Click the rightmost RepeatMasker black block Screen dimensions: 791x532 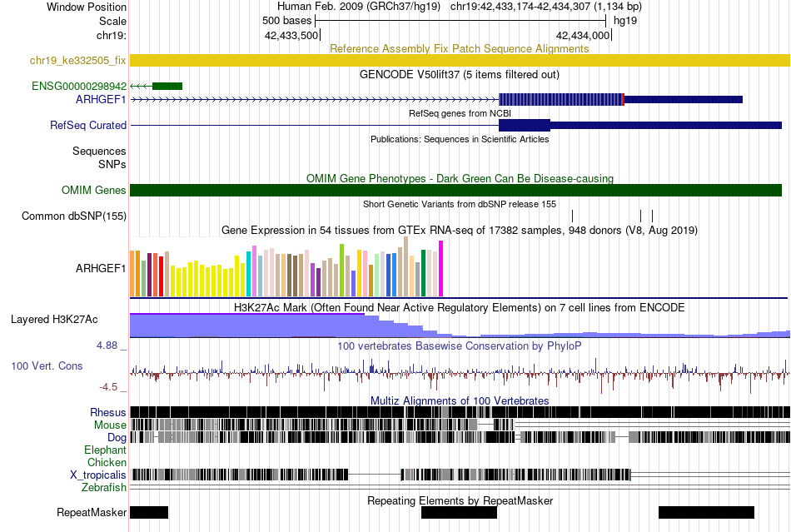(x=706, y=512)
